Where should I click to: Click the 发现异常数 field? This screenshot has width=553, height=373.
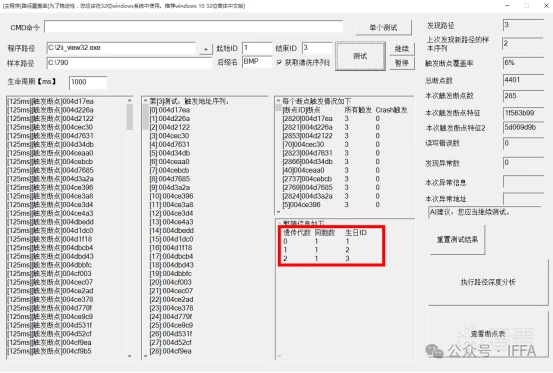click(x=523, y=163)
